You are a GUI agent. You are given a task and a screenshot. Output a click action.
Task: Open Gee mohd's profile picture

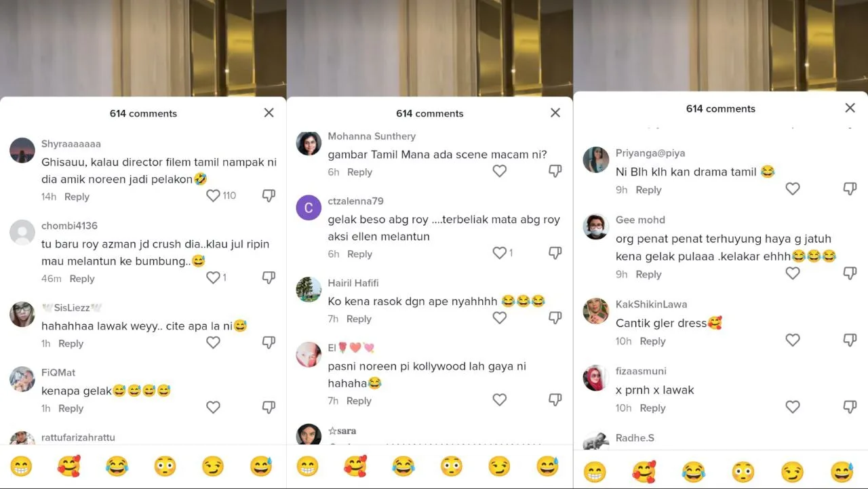[595, 227]
